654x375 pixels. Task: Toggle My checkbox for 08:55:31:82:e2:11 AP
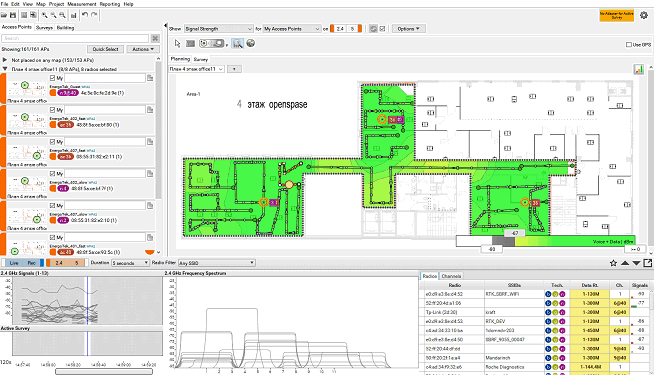click(53, 142)
